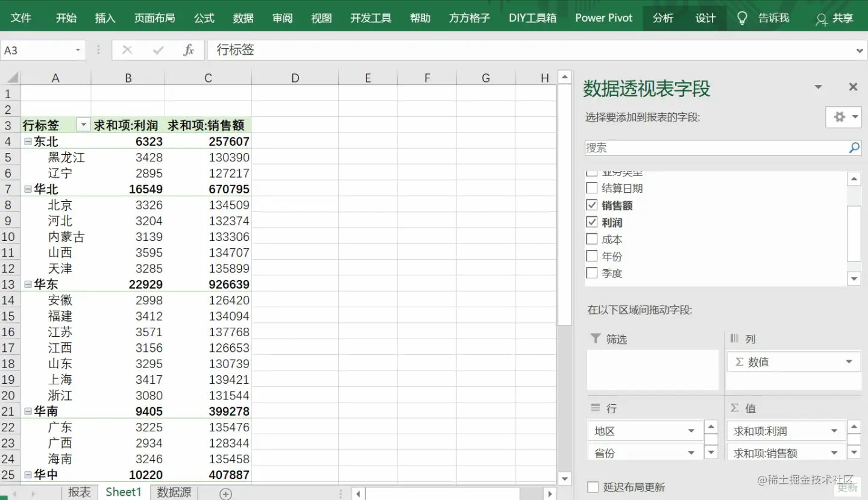This screenshot has height=500, width=868.
Task: Check the 成本 field checkbox
Action: (x=592, y=239)
